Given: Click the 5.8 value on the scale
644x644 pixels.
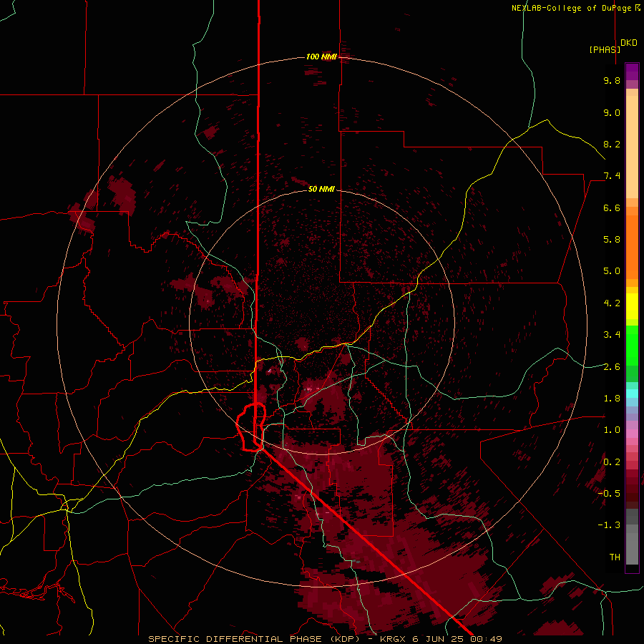Looking at the screenshot, I should [x=612, y=240].
